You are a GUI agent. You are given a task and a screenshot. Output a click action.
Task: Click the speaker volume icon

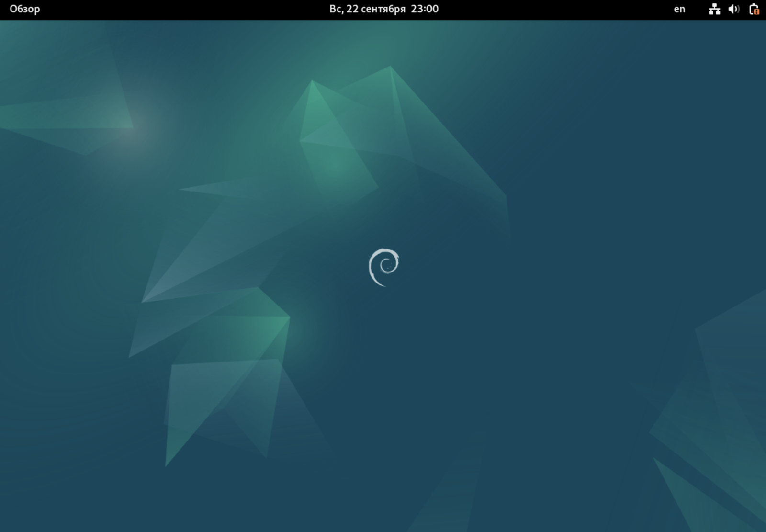click(733, 9)
